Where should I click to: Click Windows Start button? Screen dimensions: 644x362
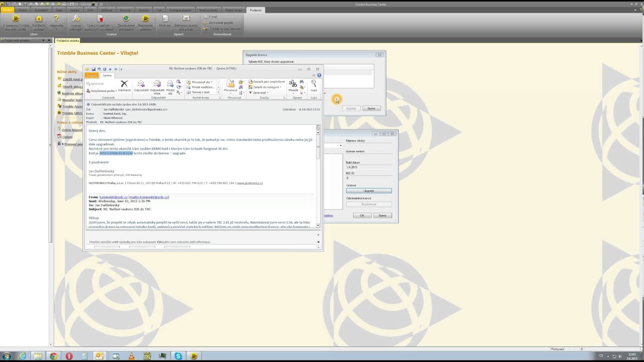pos(7,356)
